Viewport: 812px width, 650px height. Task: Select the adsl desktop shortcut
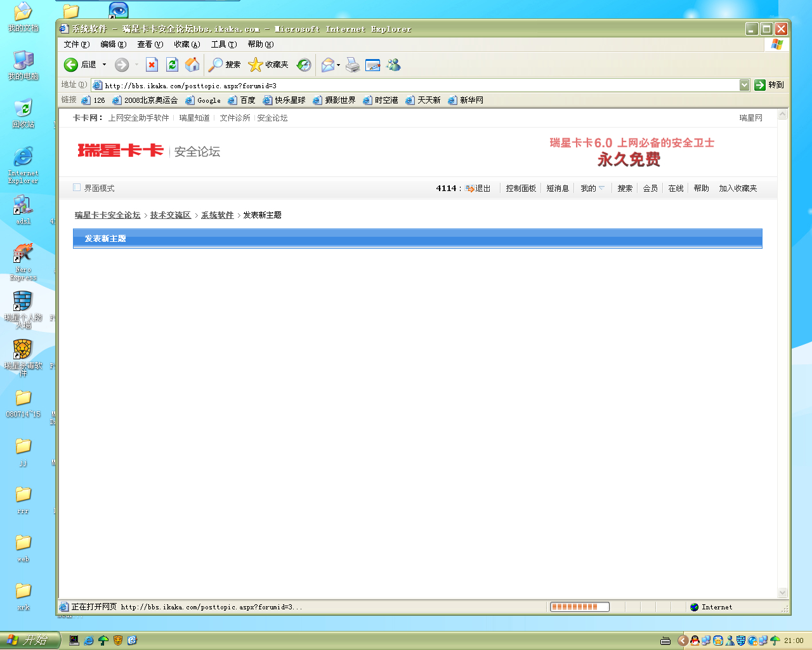pyautogui.click(x=23, y=209)
